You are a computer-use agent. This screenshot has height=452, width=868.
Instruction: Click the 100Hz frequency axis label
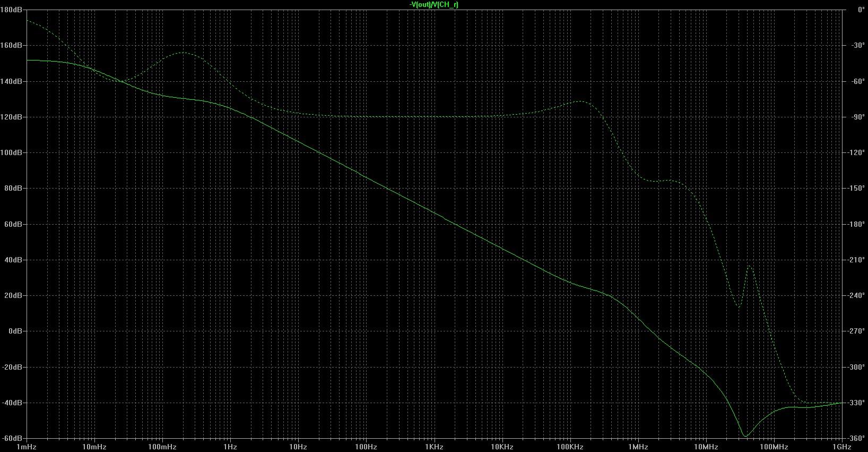click(x=366, y=447)
